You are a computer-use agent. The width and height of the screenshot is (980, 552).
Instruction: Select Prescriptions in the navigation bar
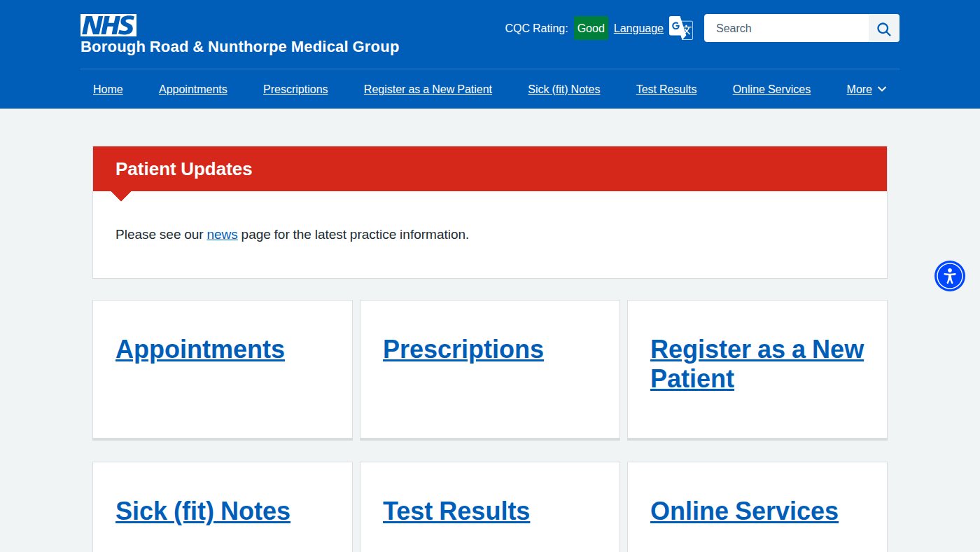pyautogui.click(x=295, y=89)
